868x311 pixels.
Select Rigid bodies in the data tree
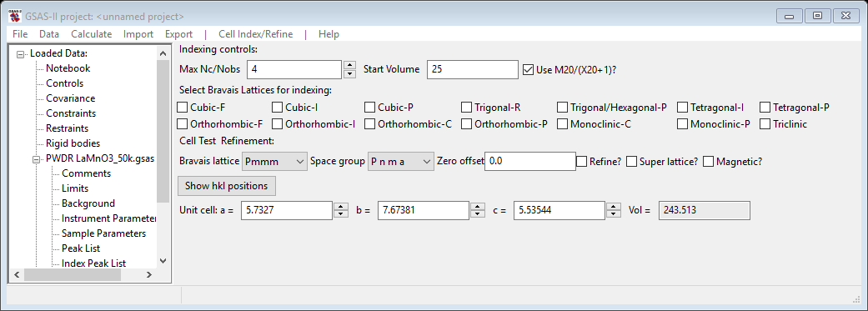[x=73, y=143]
